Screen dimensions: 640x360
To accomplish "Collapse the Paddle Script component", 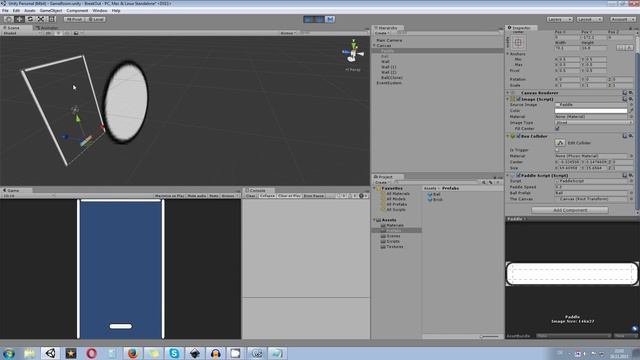I will coord(508,176).
